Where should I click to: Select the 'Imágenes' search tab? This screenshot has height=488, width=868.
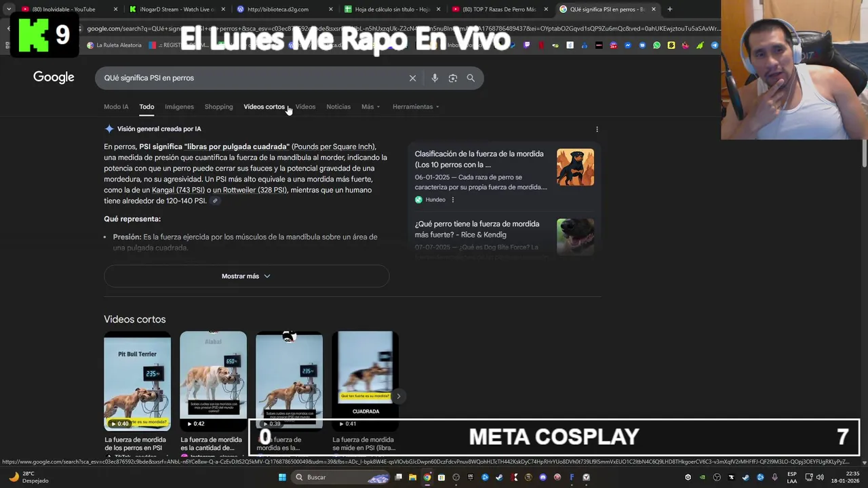pyautogui.click(x=179, y=106)
